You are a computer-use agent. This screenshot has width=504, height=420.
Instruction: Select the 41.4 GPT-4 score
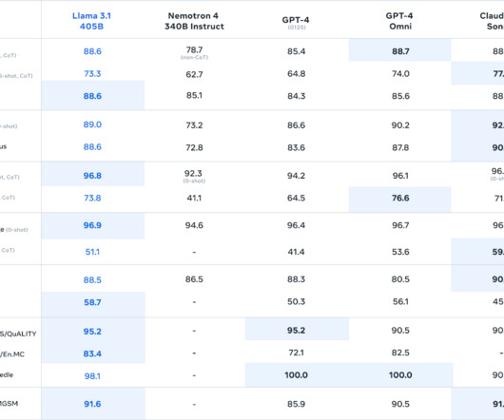click(x=296, y=252)
